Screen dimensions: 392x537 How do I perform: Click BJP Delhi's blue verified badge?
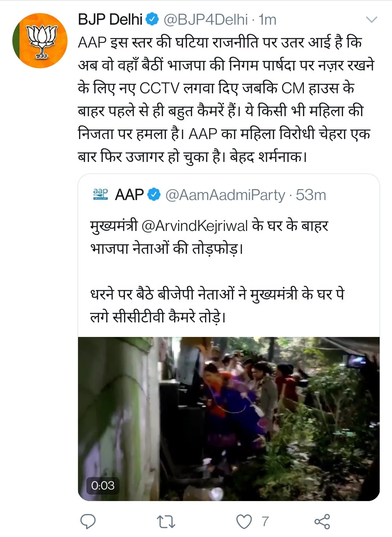(152, 20)
